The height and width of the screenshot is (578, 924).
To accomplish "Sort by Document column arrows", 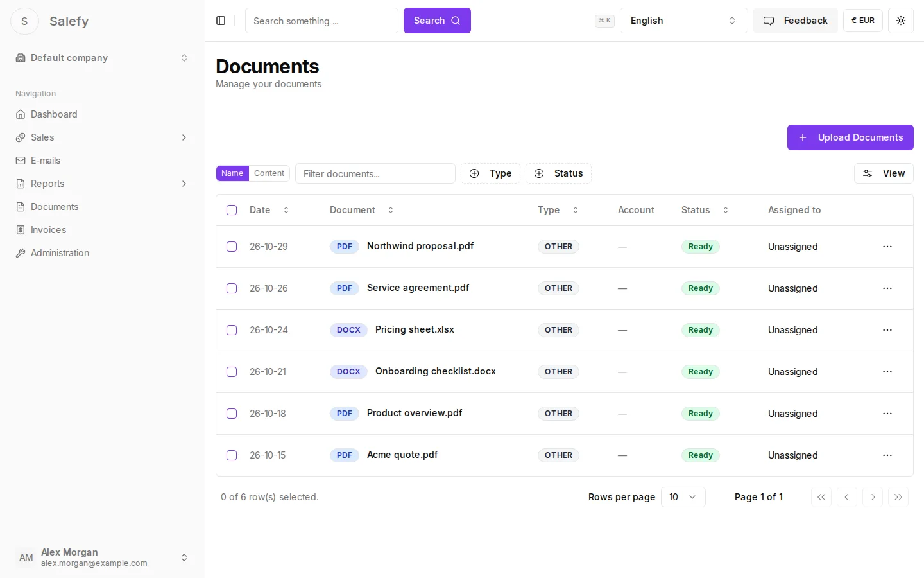I will (x=391, y=210).
